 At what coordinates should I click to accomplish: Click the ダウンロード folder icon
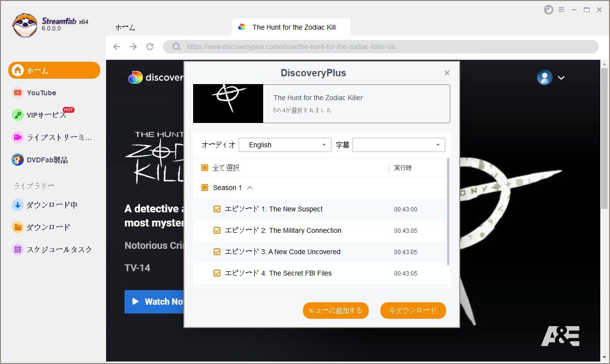click(18, 227)
